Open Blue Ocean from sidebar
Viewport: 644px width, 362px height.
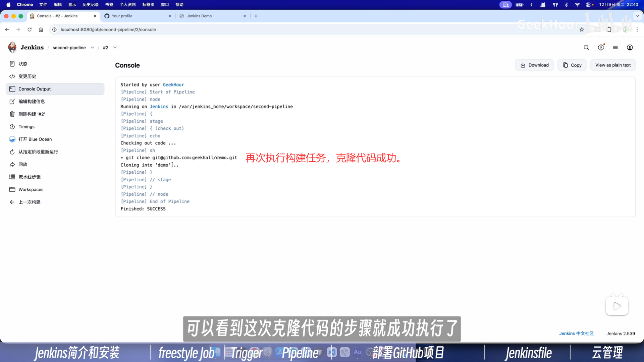[35, 139]
